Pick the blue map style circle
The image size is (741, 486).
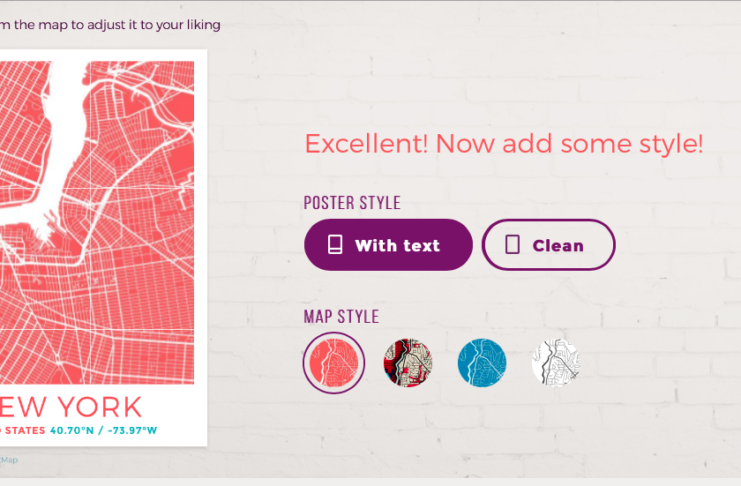482,363
